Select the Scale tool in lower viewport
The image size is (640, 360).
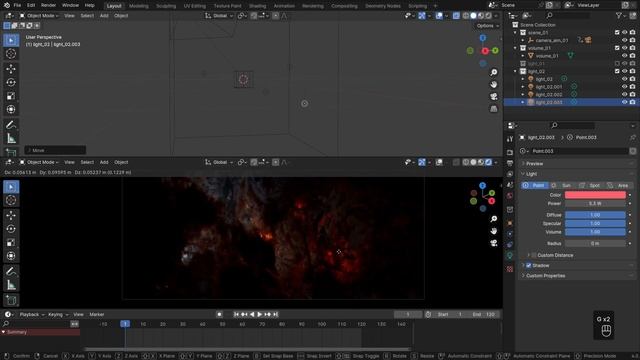[x=11, y=242]
